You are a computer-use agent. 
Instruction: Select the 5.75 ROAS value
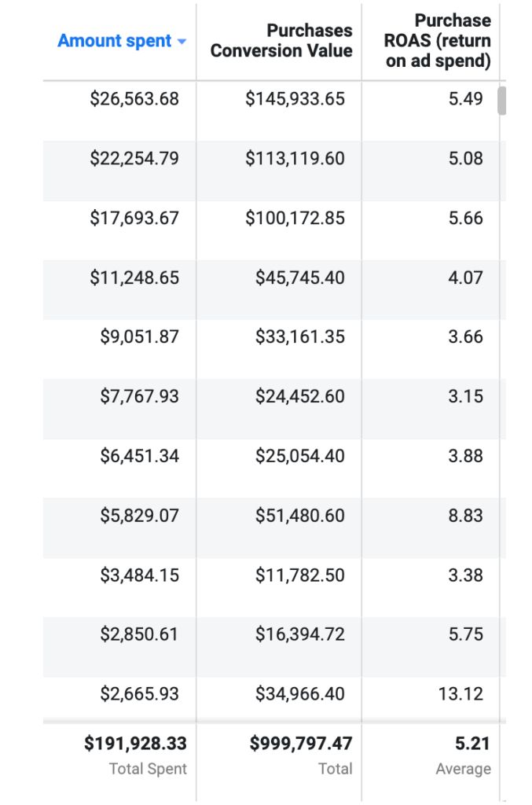465,634
